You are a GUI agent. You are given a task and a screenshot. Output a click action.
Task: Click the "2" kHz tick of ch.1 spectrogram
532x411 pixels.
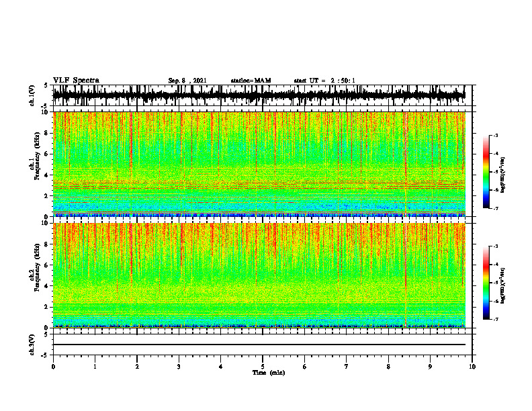coord(47,196)
